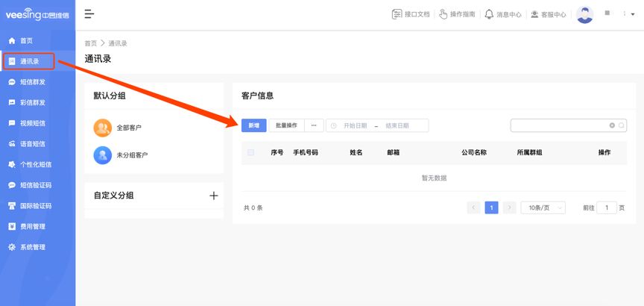Open 彩信群发 in the sidebar

pyautogui.click(x=33, y=102)
